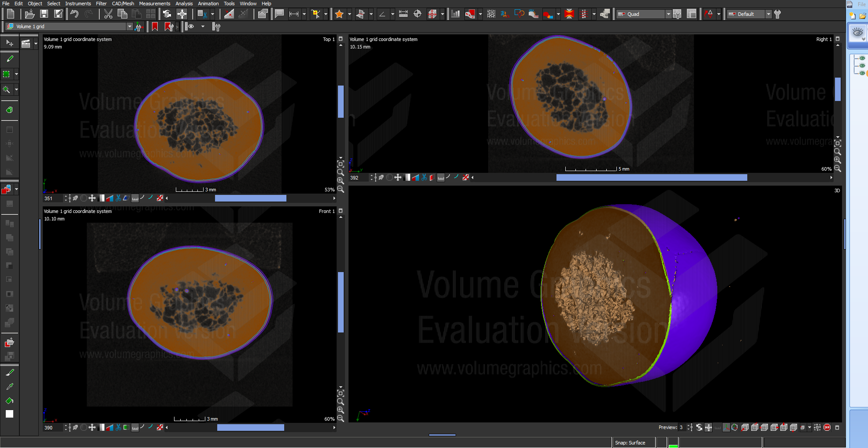Click the front view cube icon in 3D toolbar
Screen dimensions: 868x448
tap(745, 427)
